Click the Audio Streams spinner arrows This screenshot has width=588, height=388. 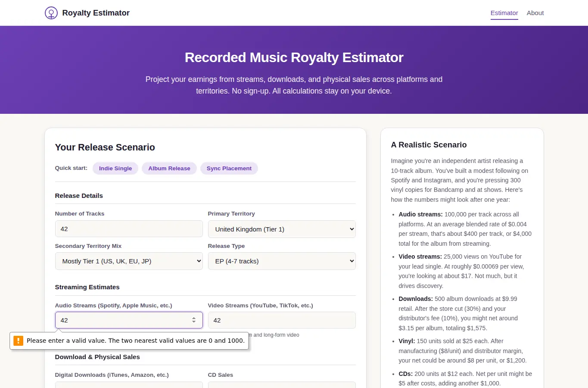pos(194,320)
